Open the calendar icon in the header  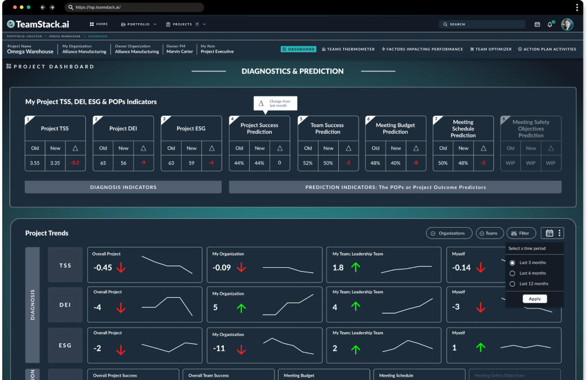click(537, 24)
